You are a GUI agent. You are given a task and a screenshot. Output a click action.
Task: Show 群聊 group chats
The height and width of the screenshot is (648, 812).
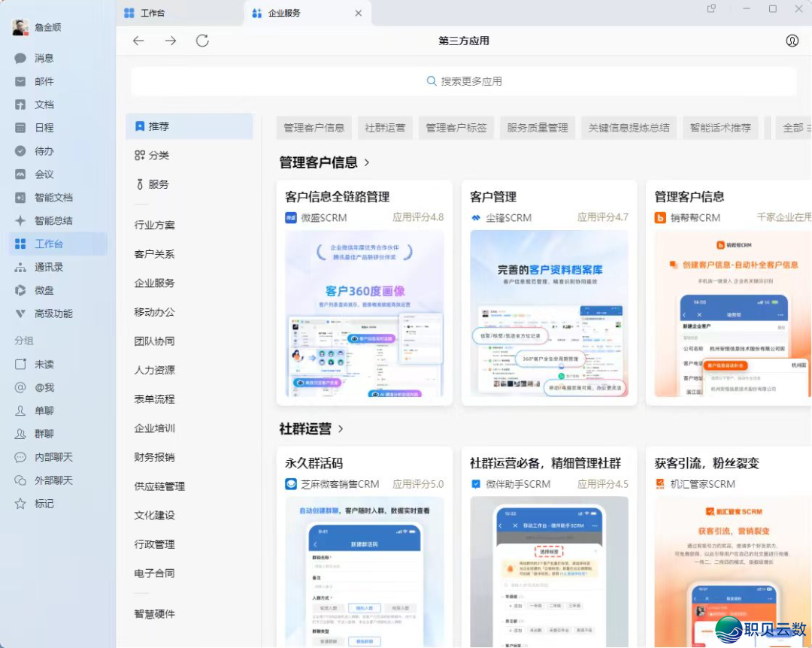tap(34, 434)
